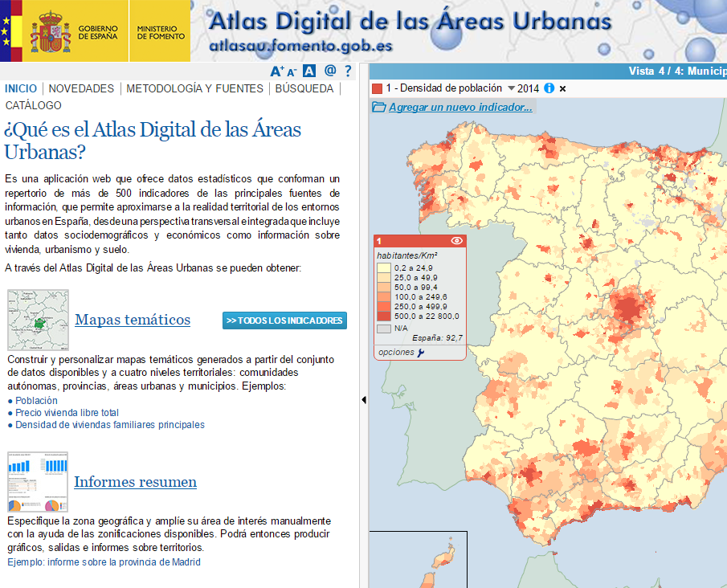This screenshot has width=727, height=588.
Task: Go to the INICIO menu item
Action: click(21, 88)
